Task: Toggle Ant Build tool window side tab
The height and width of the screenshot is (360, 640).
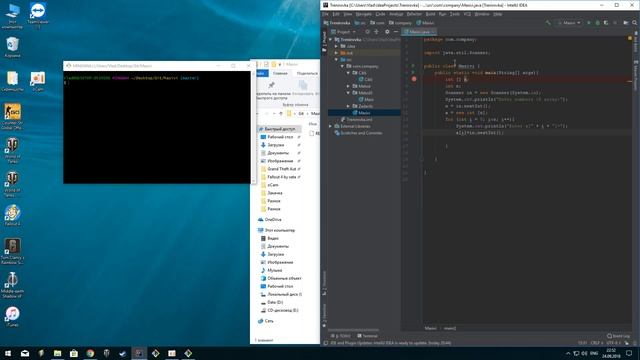Action: click(636, 43)
